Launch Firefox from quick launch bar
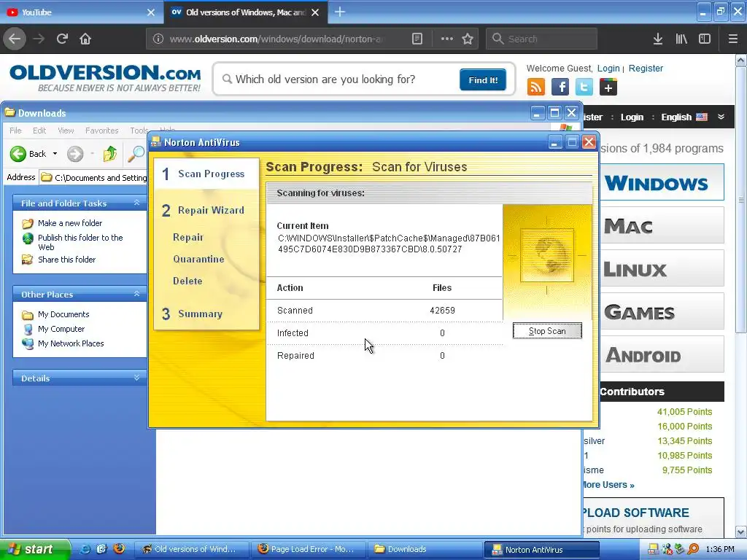Image resolution: width=747 pixels, height=560 pixels. (119, 549)
